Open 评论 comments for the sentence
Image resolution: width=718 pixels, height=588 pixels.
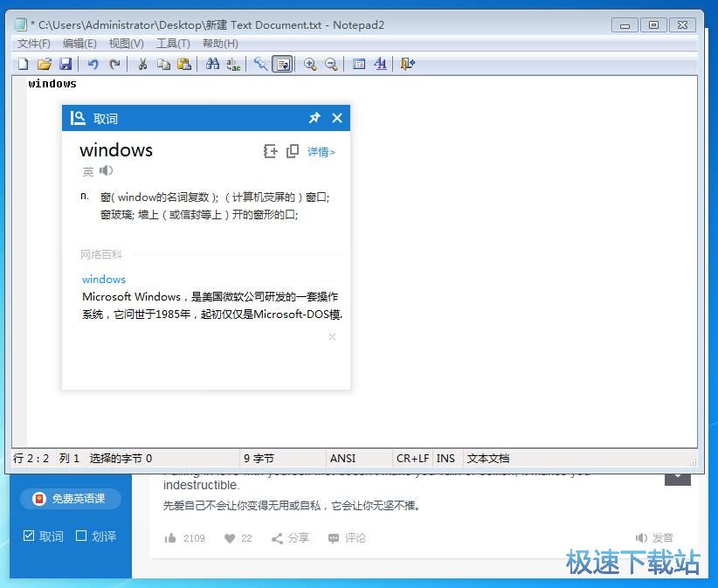tap(347, 538)
